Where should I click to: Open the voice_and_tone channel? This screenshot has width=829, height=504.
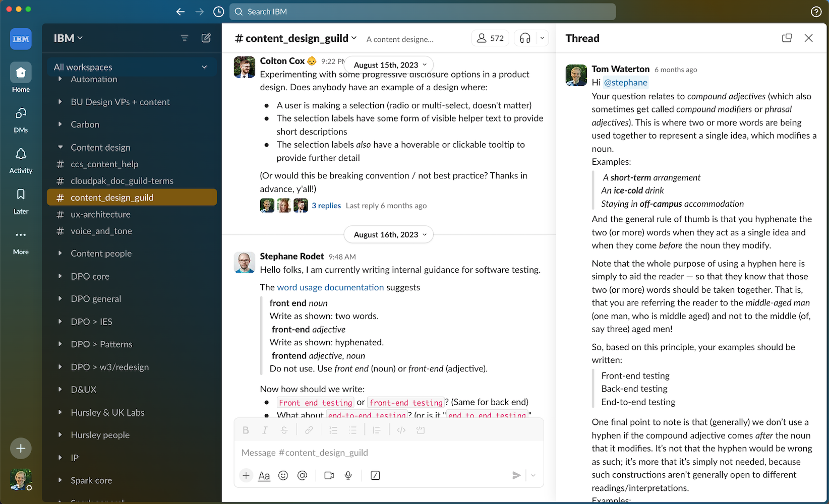132,231
